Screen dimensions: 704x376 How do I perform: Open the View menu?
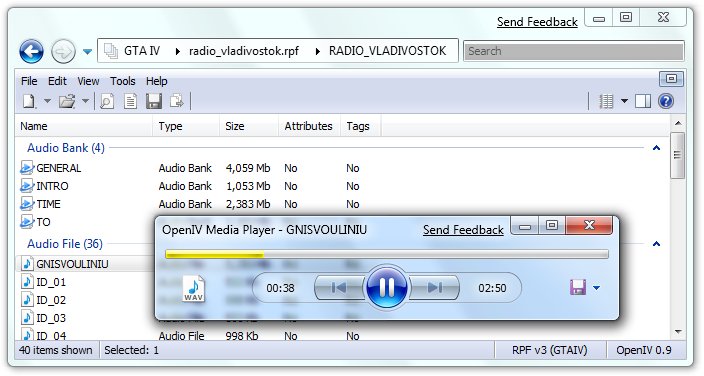point(88,81)
